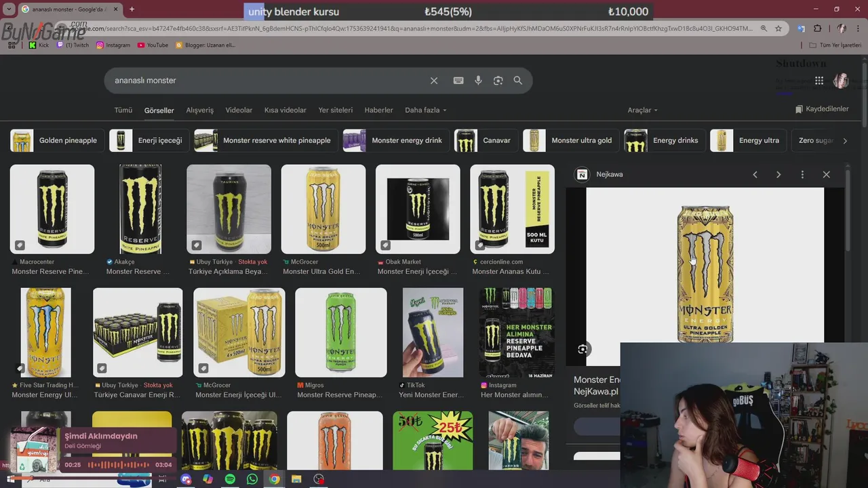Open the Blogger: Uzanan eli bookmark

[x=205, y=45]
